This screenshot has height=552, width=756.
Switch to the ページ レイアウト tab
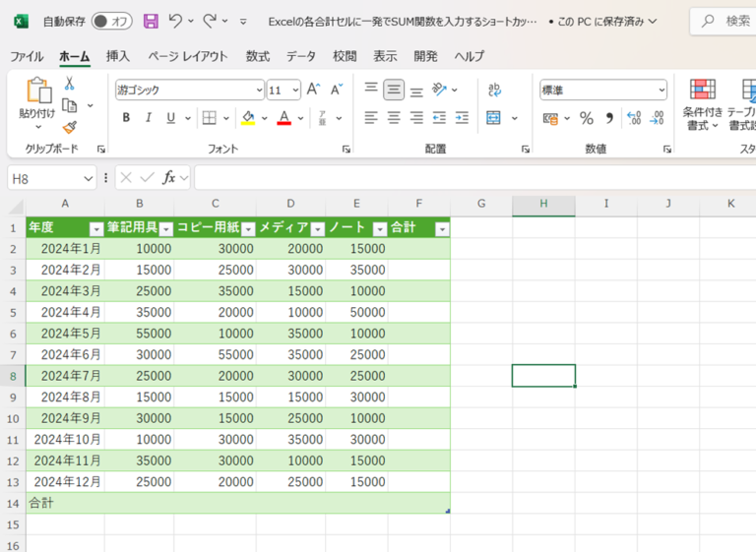coord(188,56)
